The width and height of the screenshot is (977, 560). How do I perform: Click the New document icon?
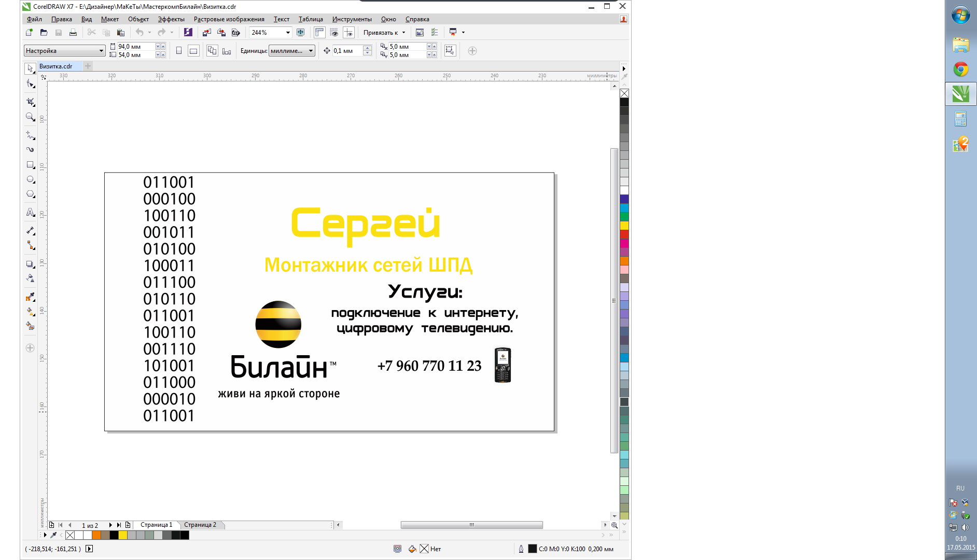coord(29,32)
